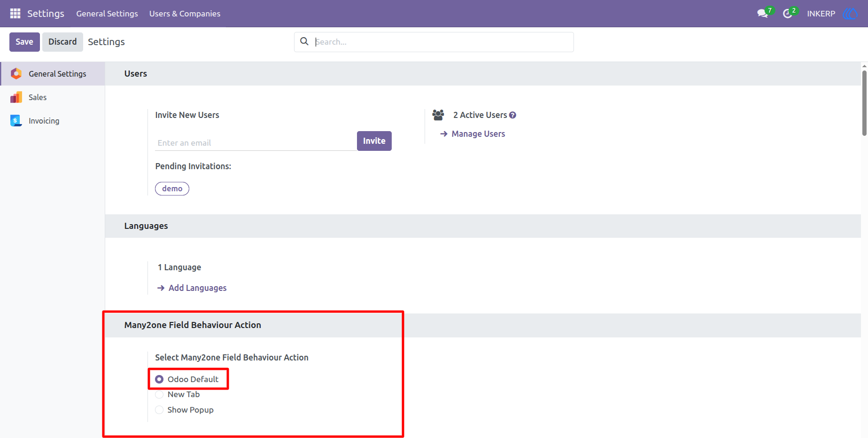
Task: Click the 'Select Many2one Field Behaviour Action' label
Action: [x=232, y=358]
